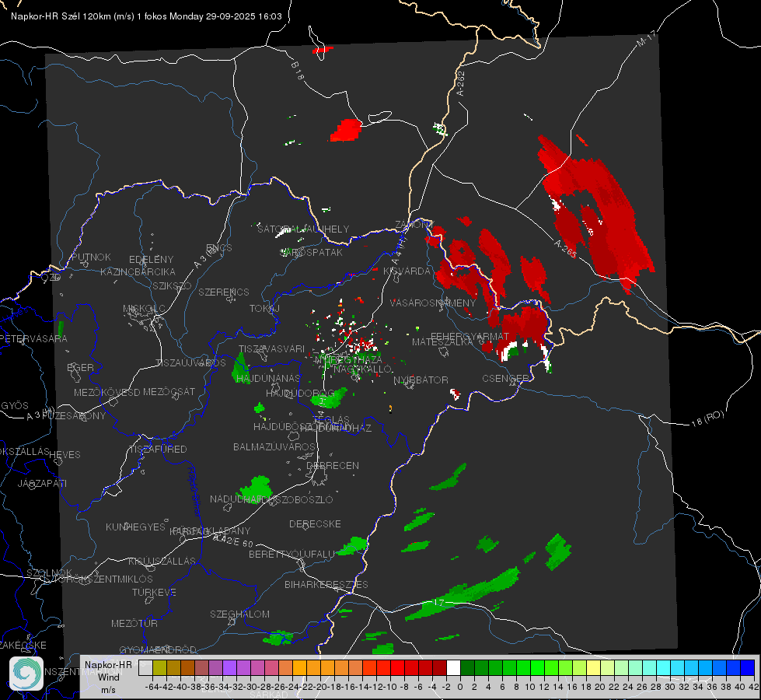Click the MEZŐTÚR town label
761x700 pixels.
[x=134, y=623]
